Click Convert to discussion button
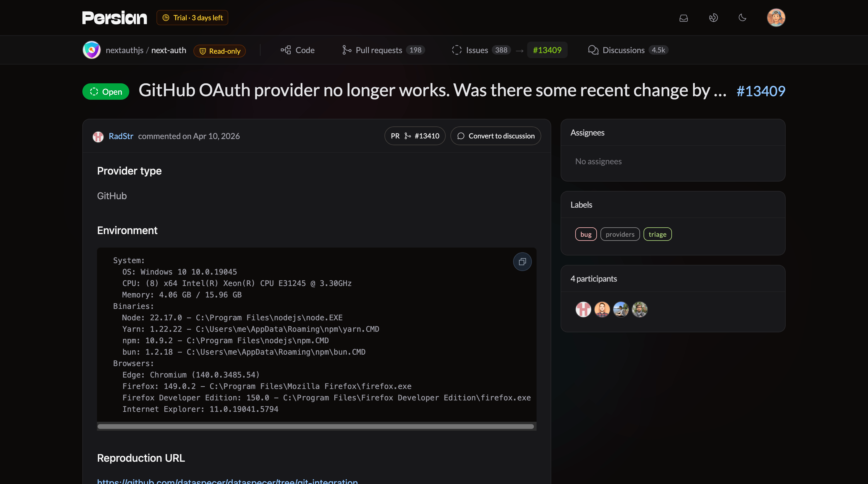 pos(496,136)
